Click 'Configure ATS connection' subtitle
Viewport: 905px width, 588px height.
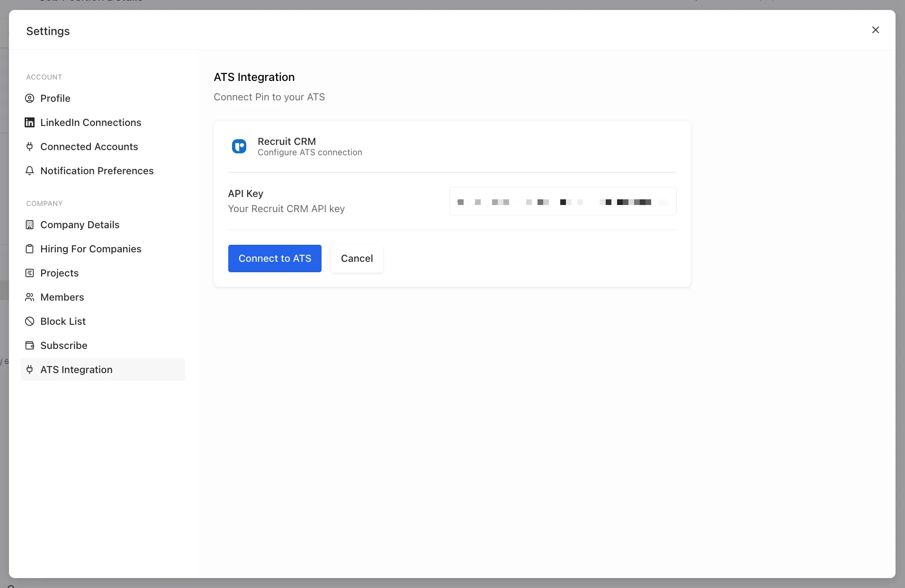pos(310,152)
